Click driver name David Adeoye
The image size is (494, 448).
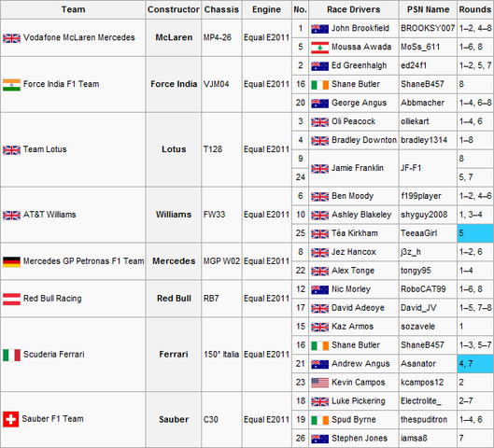(358, 308)
